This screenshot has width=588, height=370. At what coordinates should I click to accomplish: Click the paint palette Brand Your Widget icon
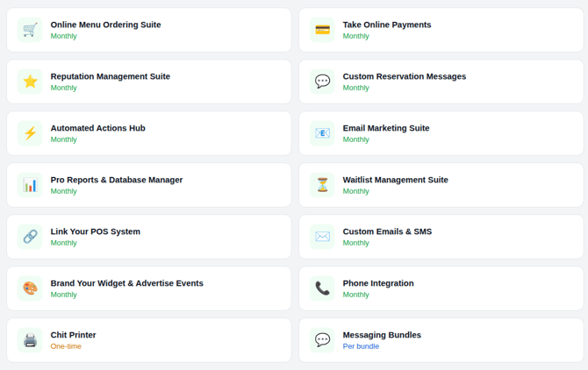[30, 288]
